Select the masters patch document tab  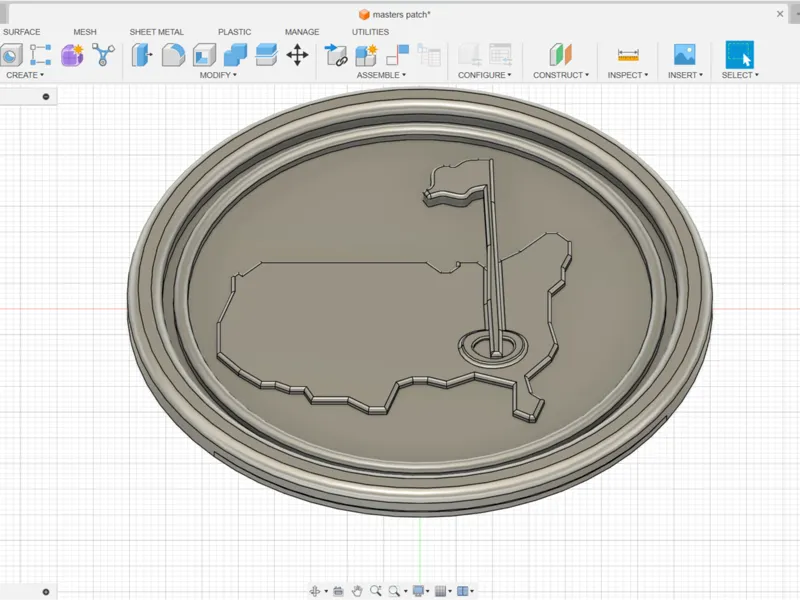(x=394, y=14)
